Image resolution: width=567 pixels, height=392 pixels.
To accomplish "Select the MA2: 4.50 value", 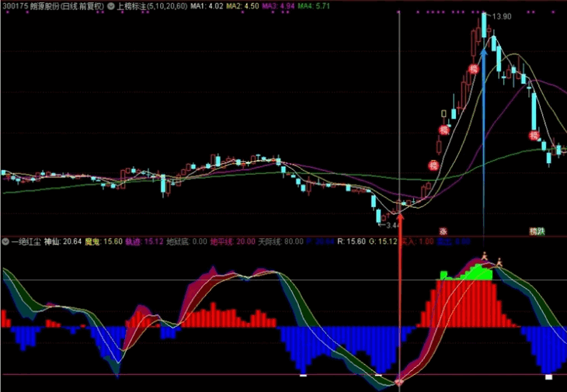I will click(x=242, y=6).
